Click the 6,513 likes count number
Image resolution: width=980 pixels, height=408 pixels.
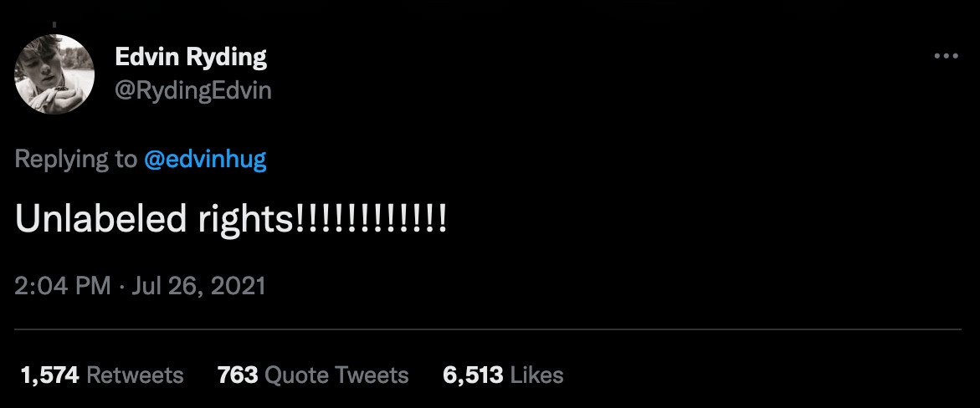click(473, 375)
